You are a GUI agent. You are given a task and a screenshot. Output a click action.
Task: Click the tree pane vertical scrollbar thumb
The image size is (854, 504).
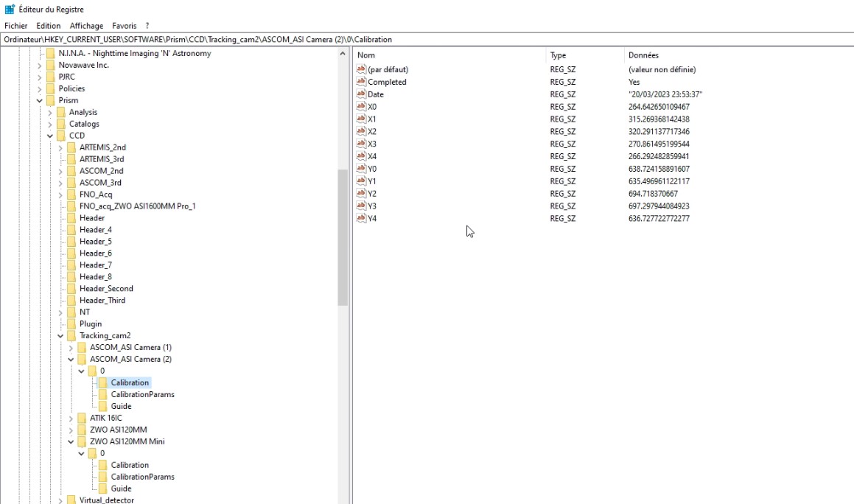[x=343, y=236]
